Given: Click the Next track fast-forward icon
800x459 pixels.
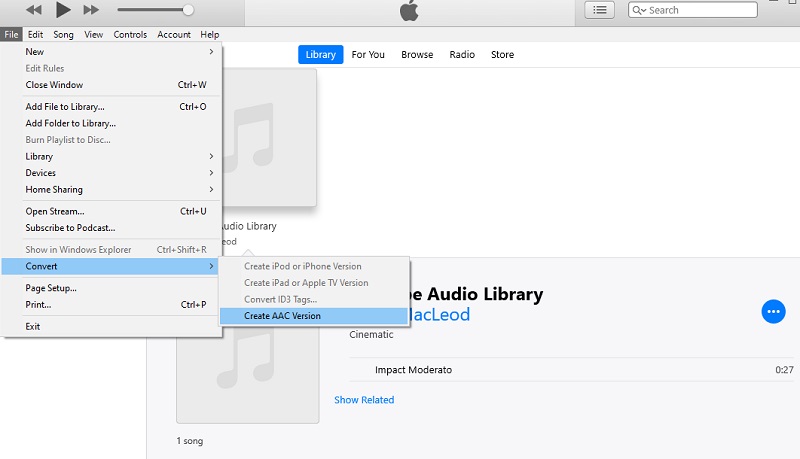Looking at the screenshot, I should point(91,10).
